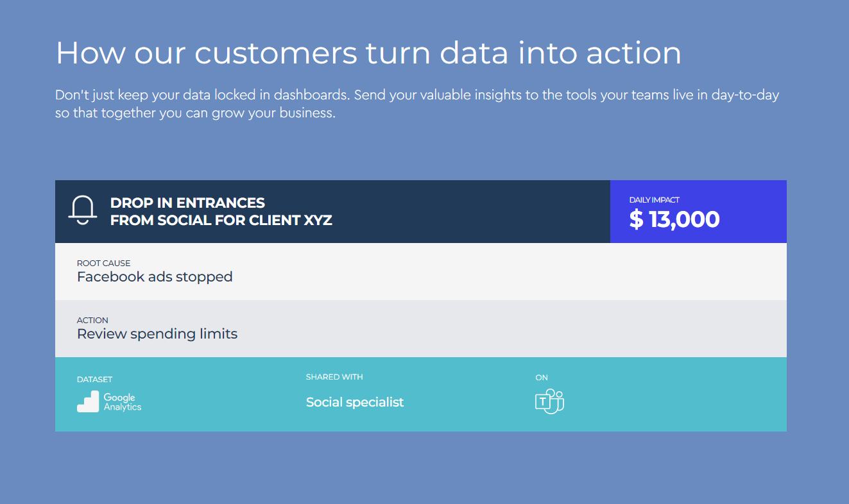Click the "Don't just keep your data locked" paragraph
The image size is (849, 504).
point(417,105)
